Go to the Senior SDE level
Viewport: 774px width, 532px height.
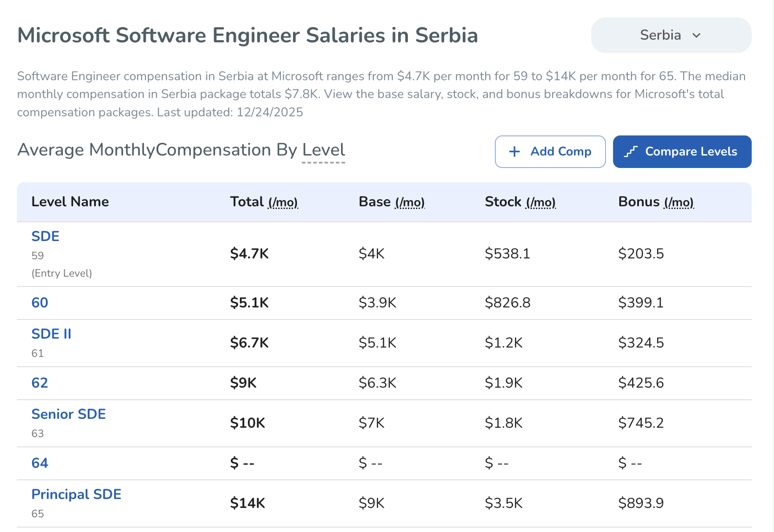[x=69, y=414]
